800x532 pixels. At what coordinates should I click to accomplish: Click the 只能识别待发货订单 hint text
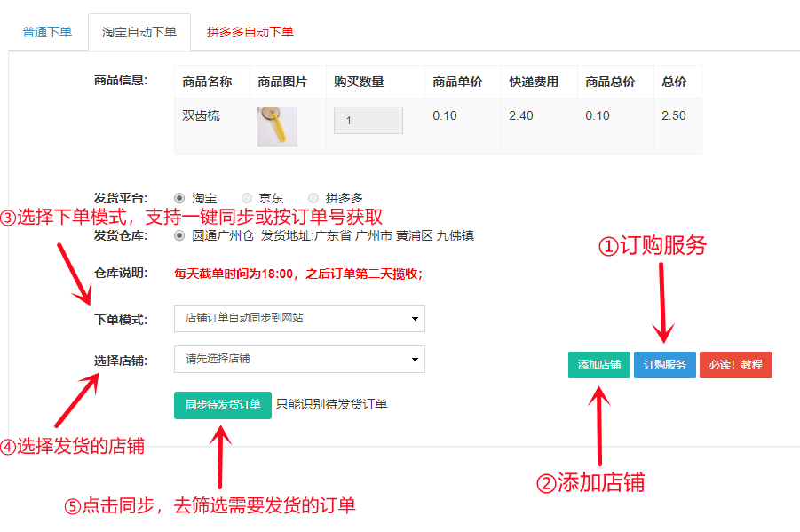(332, 404)
